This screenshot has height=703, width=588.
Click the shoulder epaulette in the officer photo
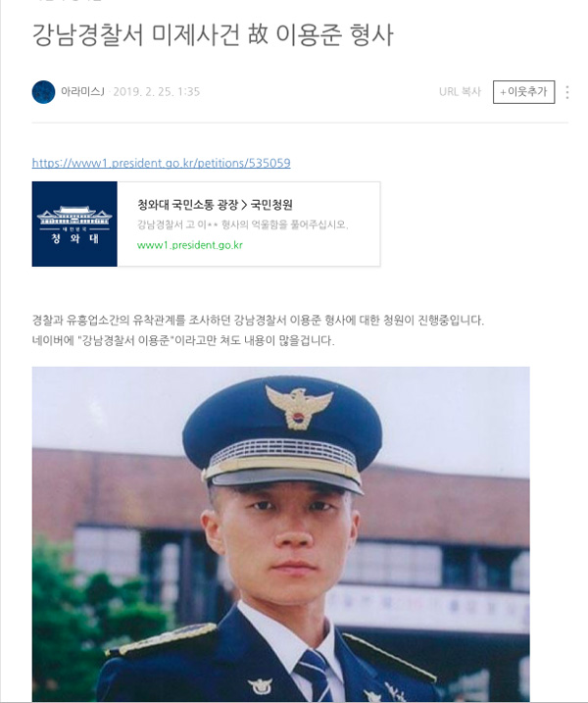pos(161,638)
